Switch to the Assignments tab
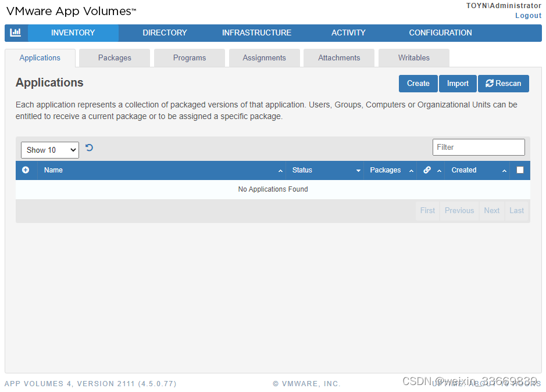The width and height of the screenshot is (546, 392). click(265, 57)
